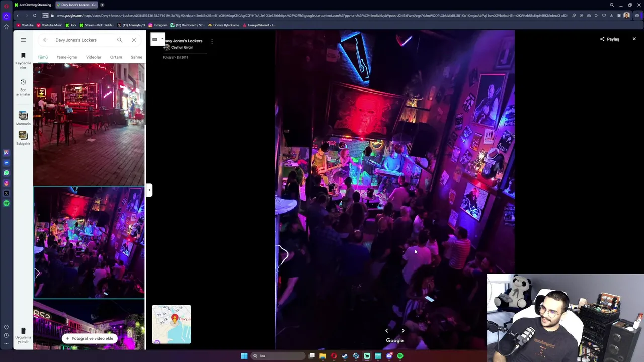Open File Explorer from the taskbar
This screenshot has width=644, height=362.
[323, 356]
